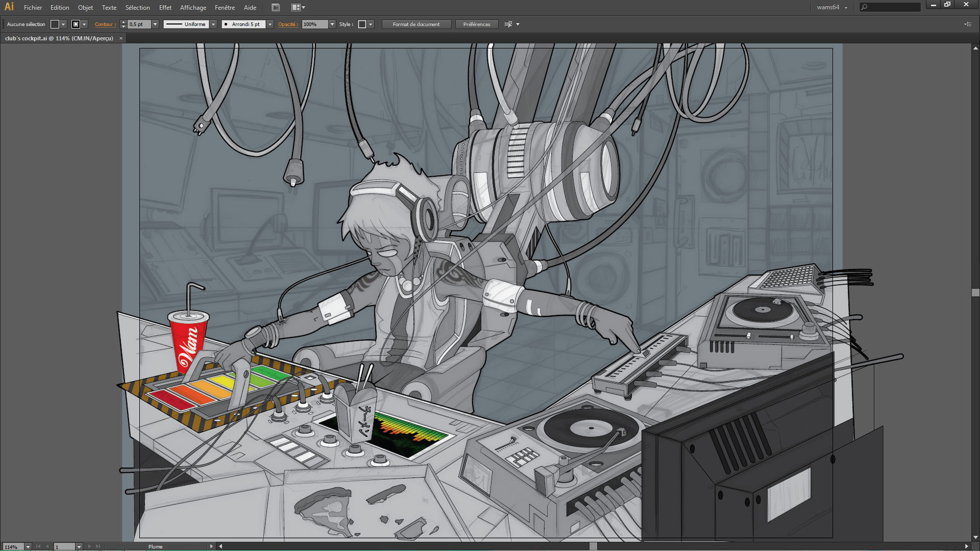This screenshot has width=980, height=551.
Task: Click the Préférences button
Action: click(476, 24)
